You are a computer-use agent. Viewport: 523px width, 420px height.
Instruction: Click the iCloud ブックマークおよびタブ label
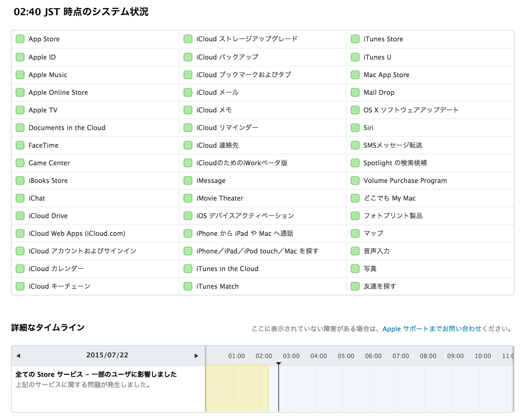pos(244,75)
